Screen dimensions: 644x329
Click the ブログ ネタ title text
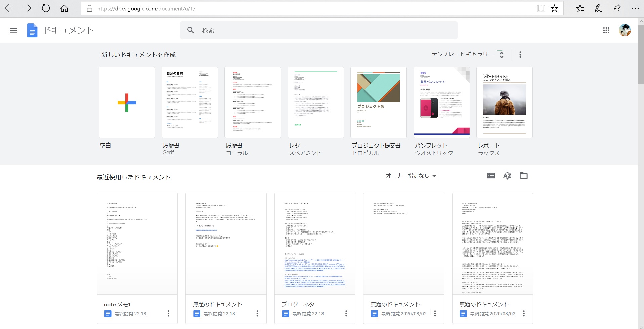coord(298,304)
